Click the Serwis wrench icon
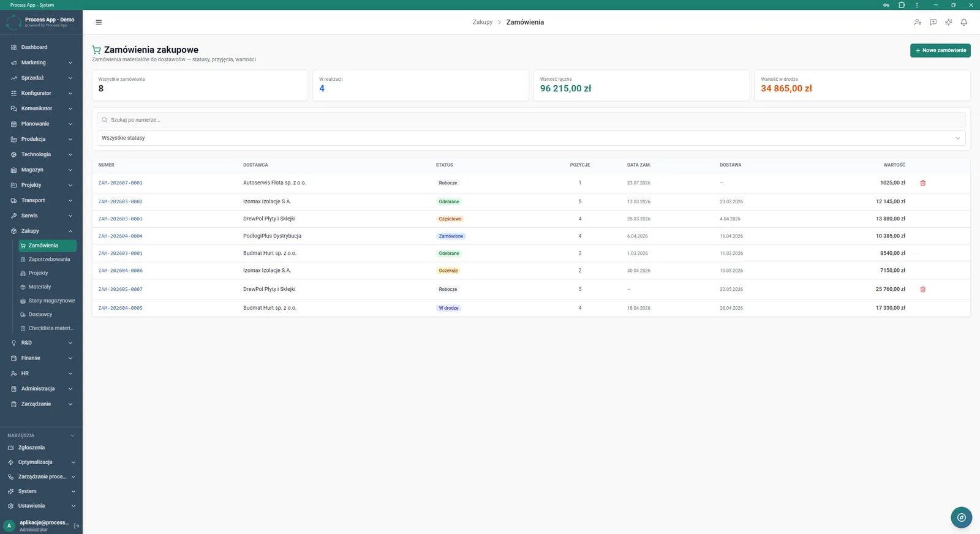The image size is (980, 534). click(13, 216)
